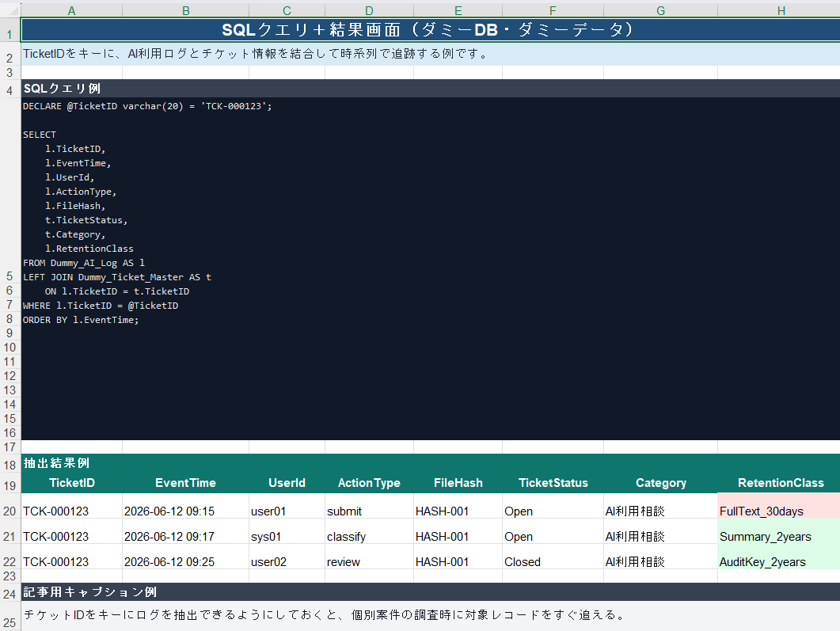Screen dimensions: 840x631
Task: Select column E header
Action: tap(458, 10)
